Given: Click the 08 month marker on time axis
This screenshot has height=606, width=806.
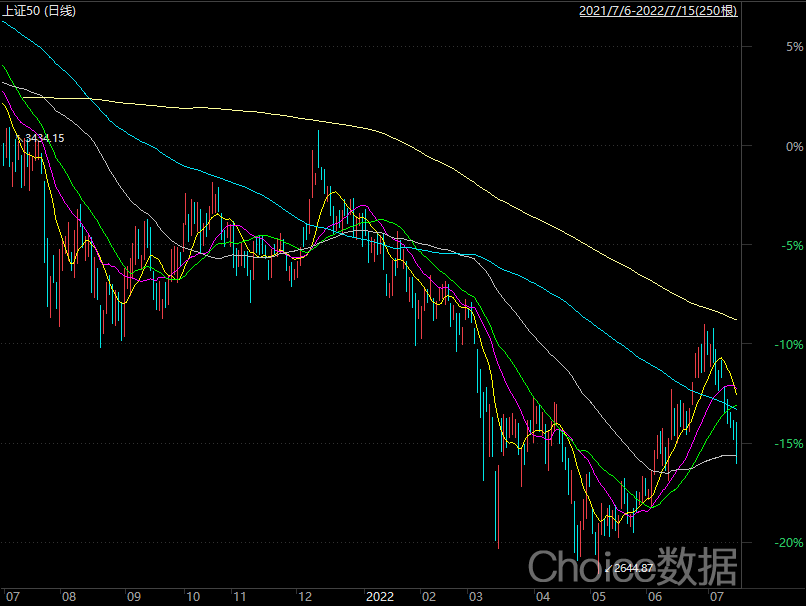Looking at the screenshot, I should tap(69, 597).
